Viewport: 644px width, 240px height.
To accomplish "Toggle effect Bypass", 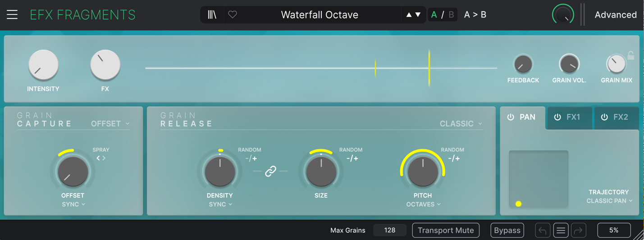I will [507, 230].
